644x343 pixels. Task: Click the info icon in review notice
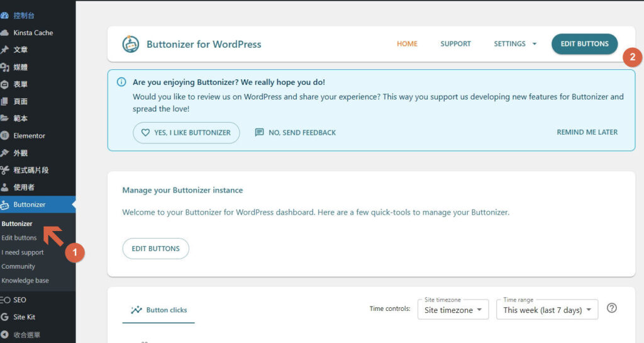click(121, 82)
